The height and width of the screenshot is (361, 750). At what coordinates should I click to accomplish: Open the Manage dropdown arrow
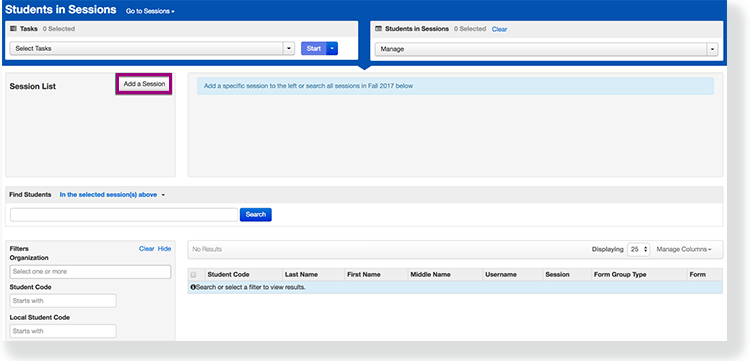[712, 49]
